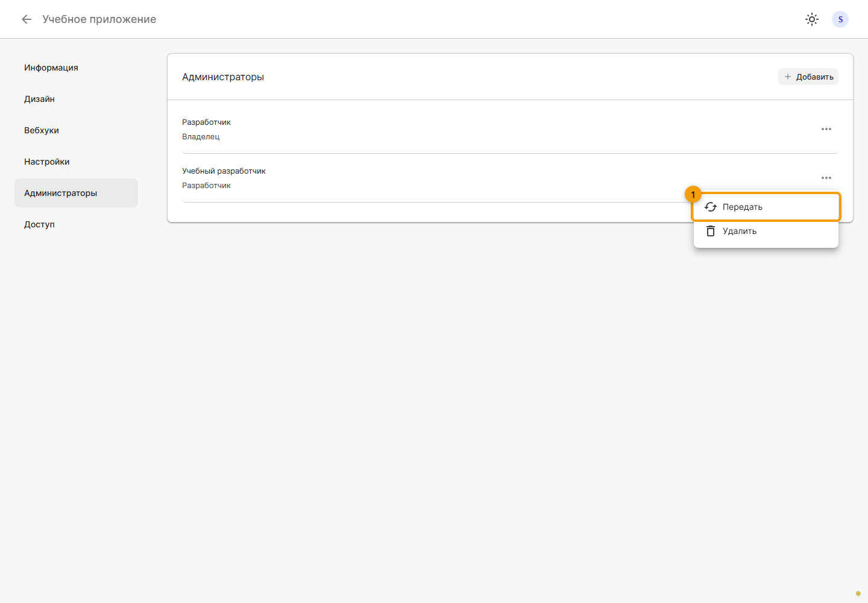Open the Доступ section
Viewport: 868px width, 603px height.
point(76,224)
